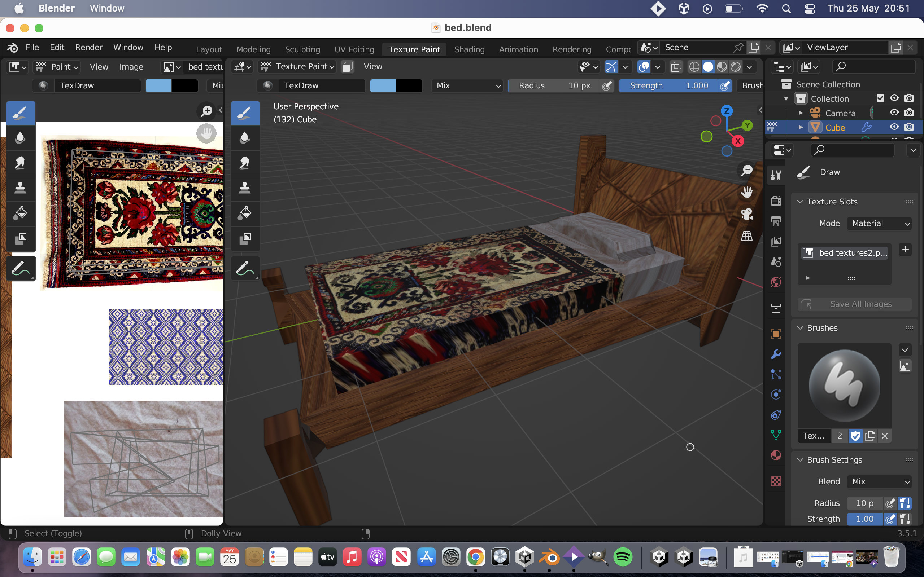Select the Mask tool in 3D viewport toolbar
924x577 pixels.
point(245,238)
